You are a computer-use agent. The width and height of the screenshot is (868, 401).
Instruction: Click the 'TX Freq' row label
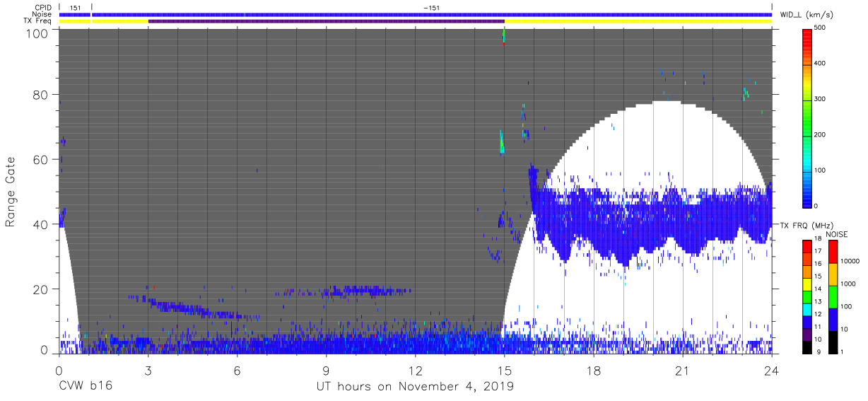[x=38, y=21]
